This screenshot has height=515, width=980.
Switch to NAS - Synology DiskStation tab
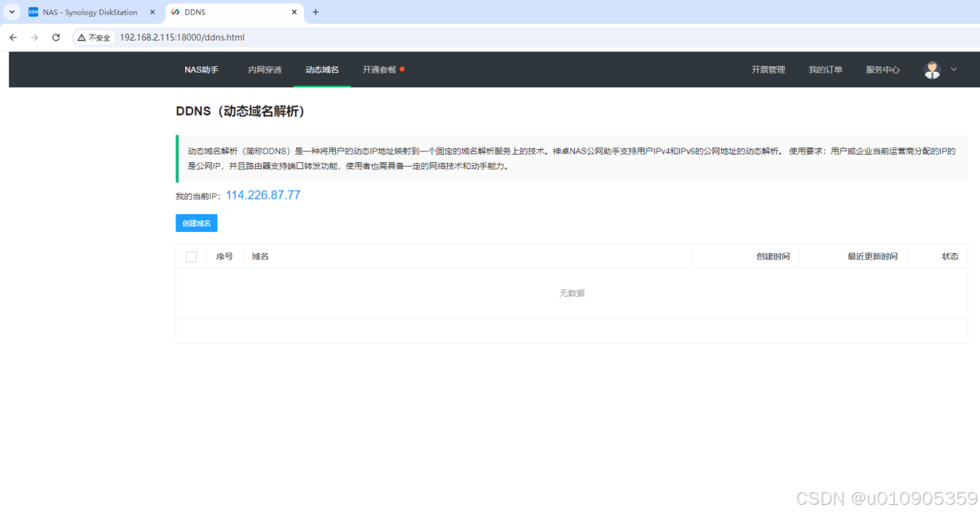tap(88, 12)
